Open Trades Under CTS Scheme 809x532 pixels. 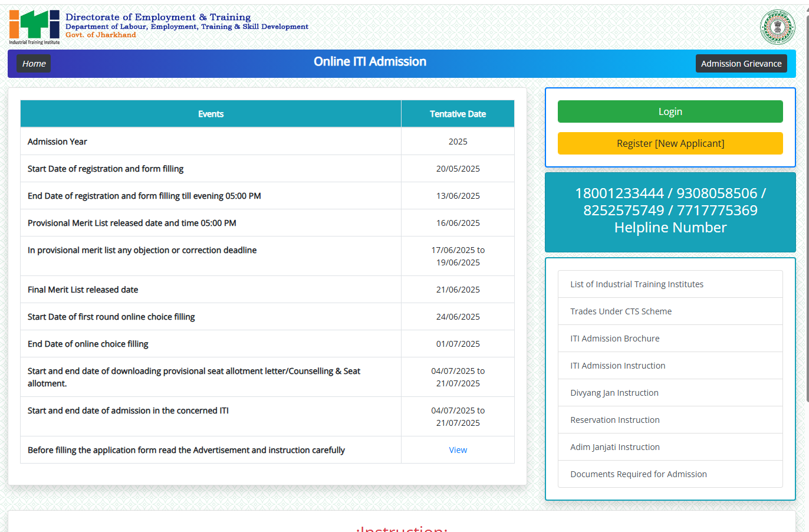pyautogui.click(x=620, y=311)
